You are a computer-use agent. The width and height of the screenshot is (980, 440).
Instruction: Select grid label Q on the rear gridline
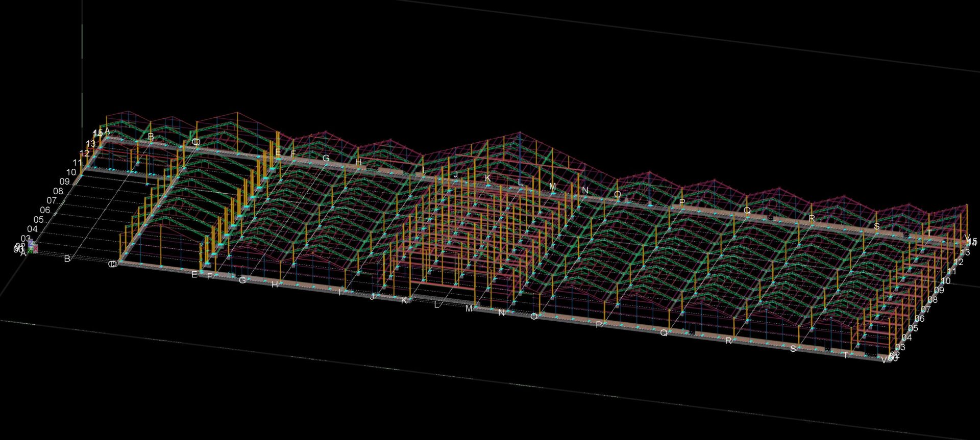coord(747,211)
